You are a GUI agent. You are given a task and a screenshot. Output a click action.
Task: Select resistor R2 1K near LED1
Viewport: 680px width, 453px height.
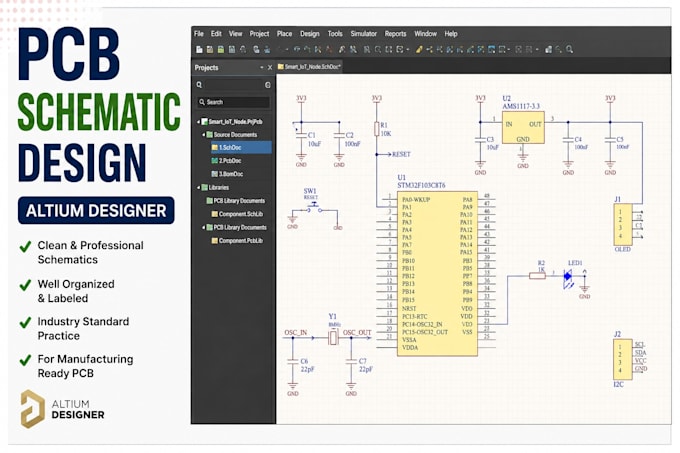537,275
